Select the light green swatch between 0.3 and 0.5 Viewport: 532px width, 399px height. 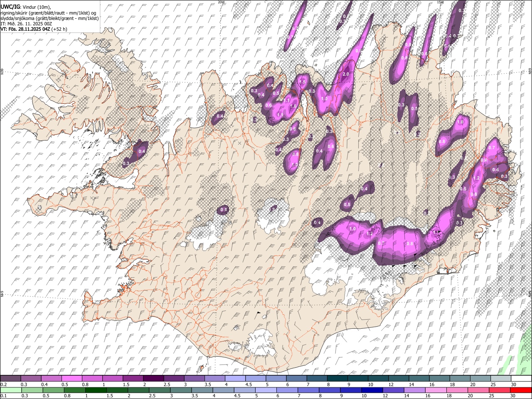(32, 390)
